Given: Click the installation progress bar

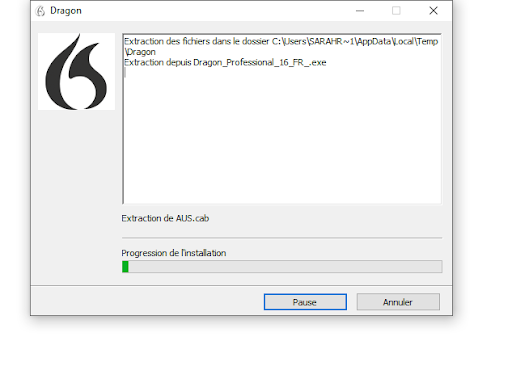Looking at the screenshot, I should point(282,267).
